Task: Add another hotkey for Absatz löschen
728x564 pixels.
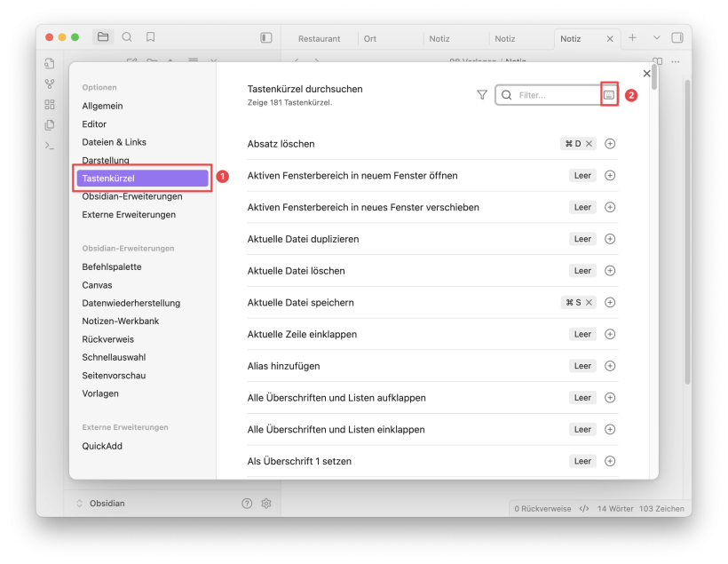Action: (610, 144)
